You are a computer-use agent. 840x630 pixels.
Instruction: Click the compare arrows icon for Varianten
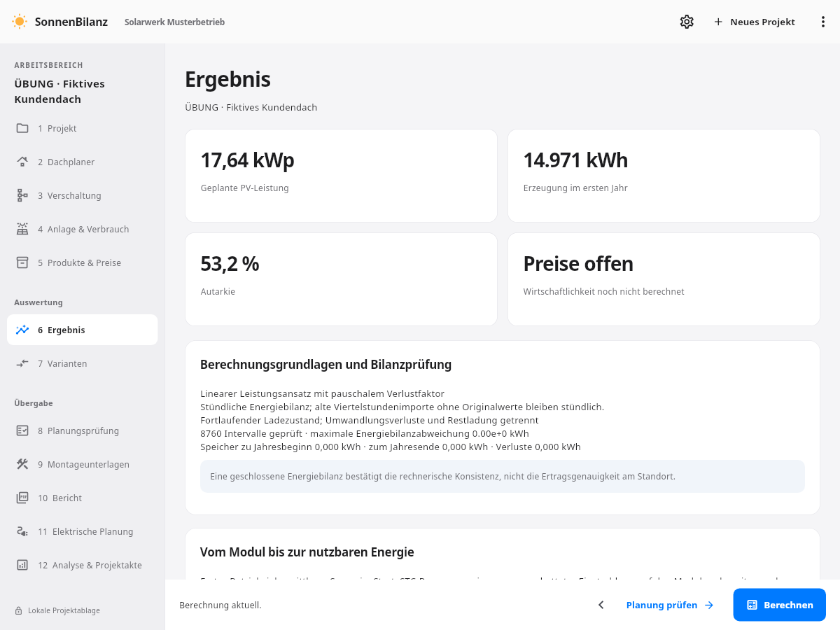pos(22,363)
